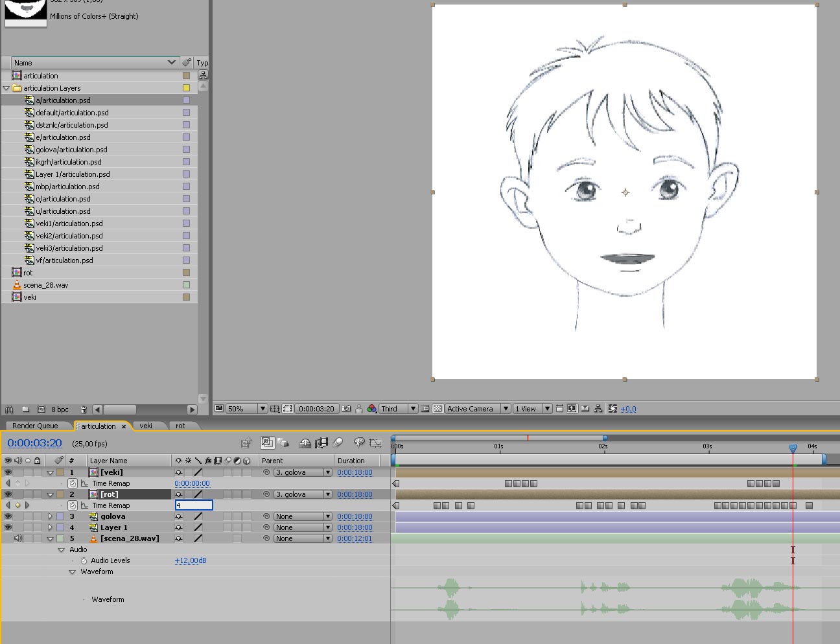Screen dimensions: 840x644
Task: Click veki Time Remap value 0:00:00:00
Action: (x=192, y=483)
